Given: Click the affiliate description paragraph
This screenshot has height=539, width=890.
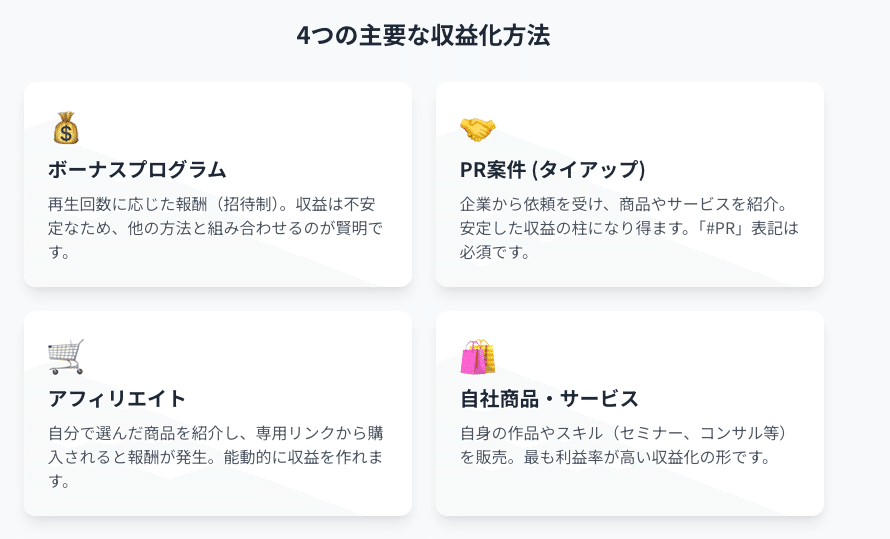Looking at the screenshot, I should pos(216,457).
